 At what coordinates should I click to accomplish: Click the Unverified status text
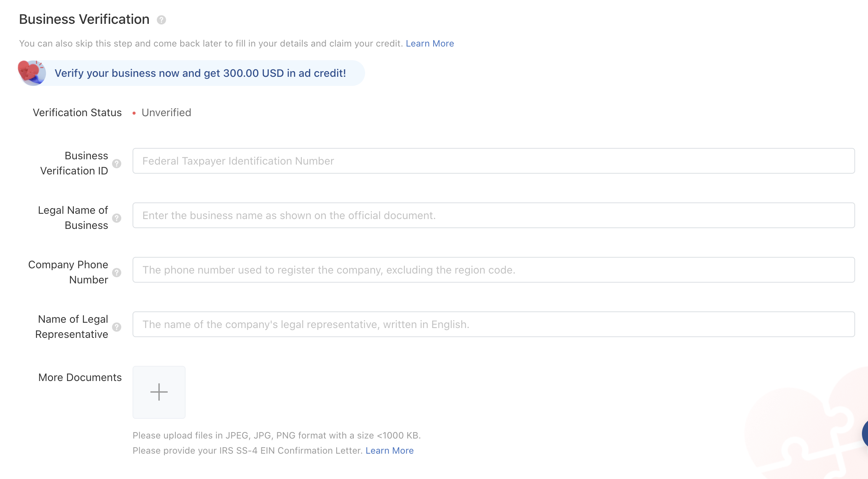click(166, 113)
